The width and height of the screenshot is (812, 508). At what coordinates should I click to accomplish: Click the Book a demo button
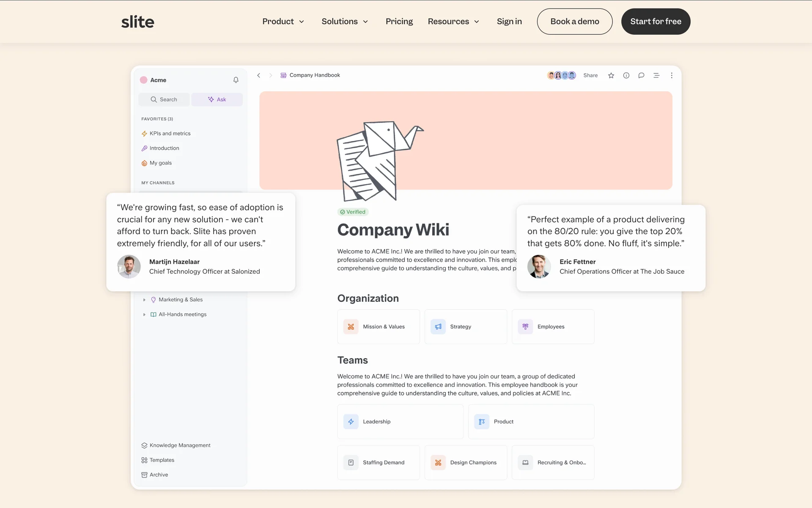574,22
